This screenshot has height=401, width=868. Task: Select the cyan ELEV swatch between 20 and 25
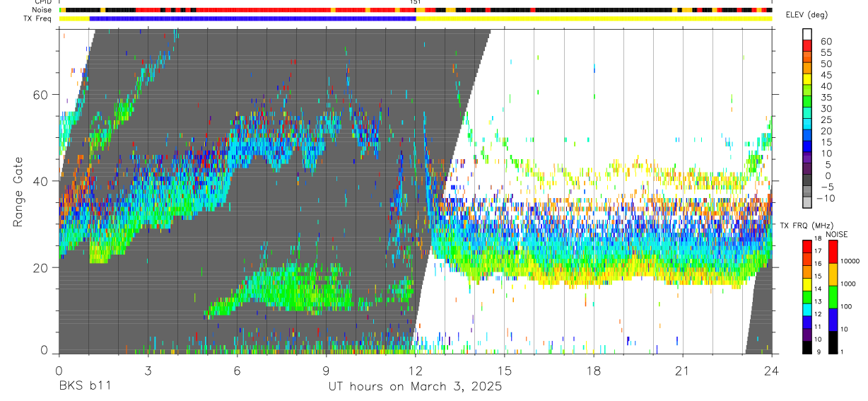pyautogui.click(x=807, y=125)
